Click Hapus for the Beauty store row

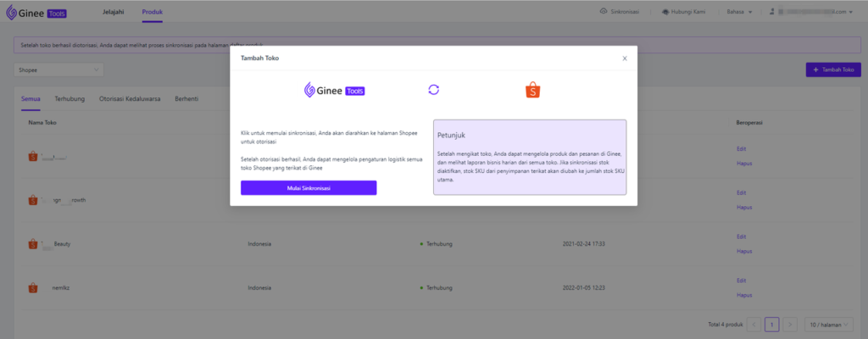point(744,251)
